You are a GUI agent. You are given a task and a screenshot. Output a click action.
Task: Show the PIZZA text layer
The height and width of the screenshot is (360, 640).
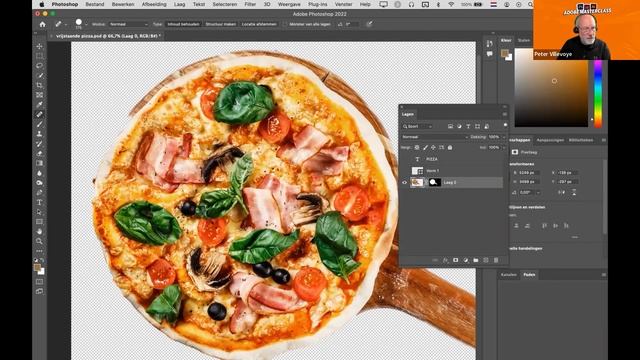click(x=404, y=159)
